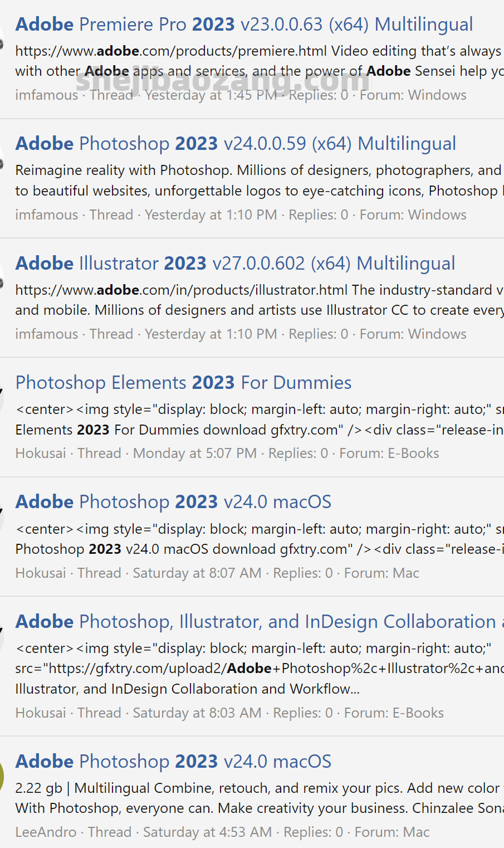Click author imfamous under Illustrator 2023 result
This screenshot has width=504, height=848.
click(47, 334)
